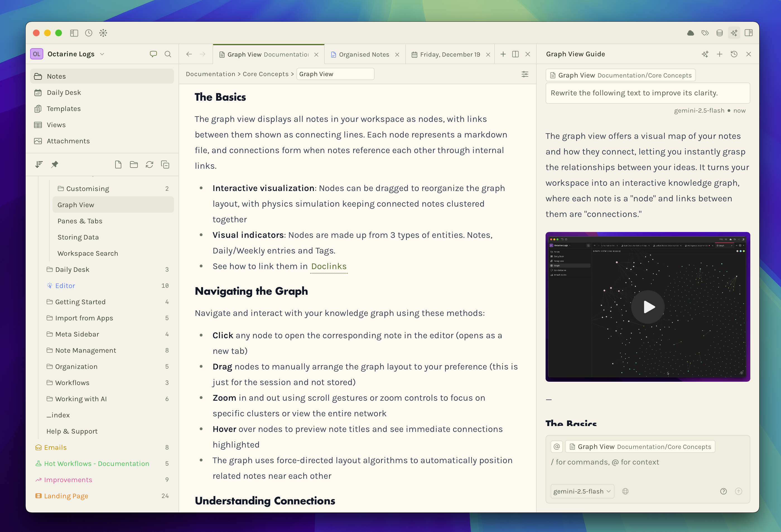Toggle the right sidebar panel icon

[748, 33]
